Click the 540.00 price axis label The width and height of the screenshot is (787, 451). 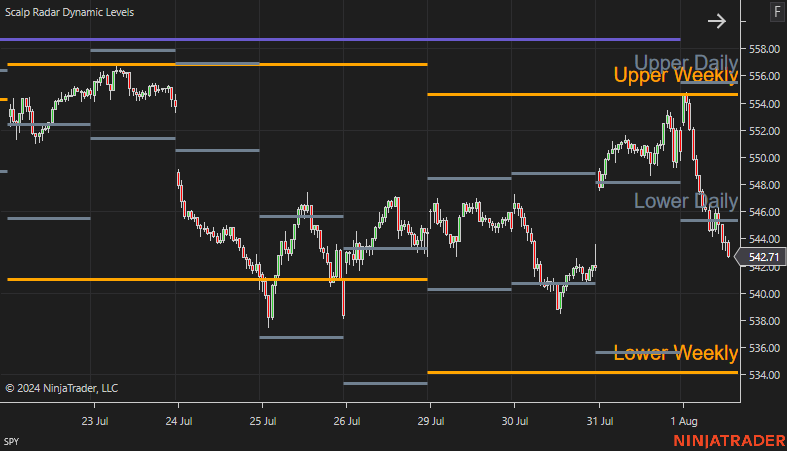(764, 293)
